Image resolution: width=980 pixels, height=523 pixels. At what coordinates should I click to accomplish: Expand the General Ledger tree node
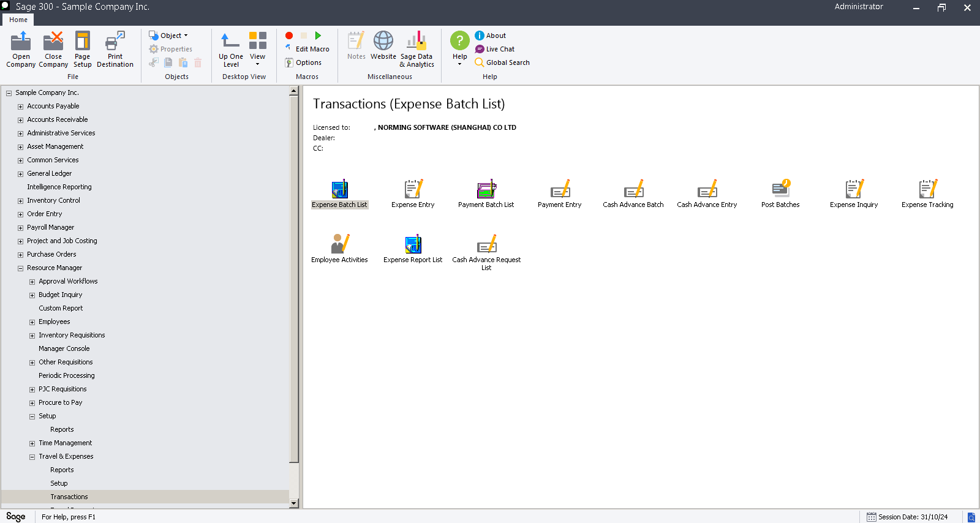(x=20, y=174)
